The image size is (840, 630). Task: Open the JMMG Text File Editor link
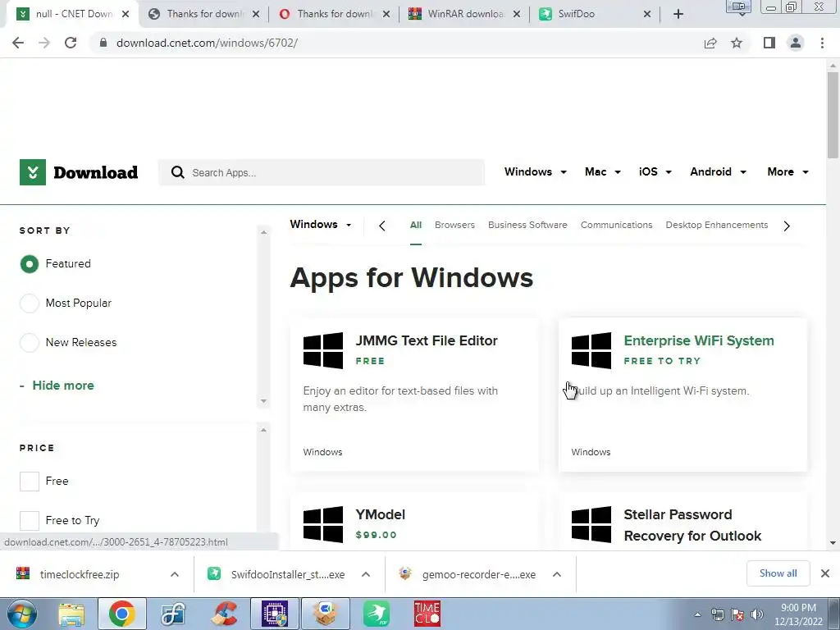point(427,340)
